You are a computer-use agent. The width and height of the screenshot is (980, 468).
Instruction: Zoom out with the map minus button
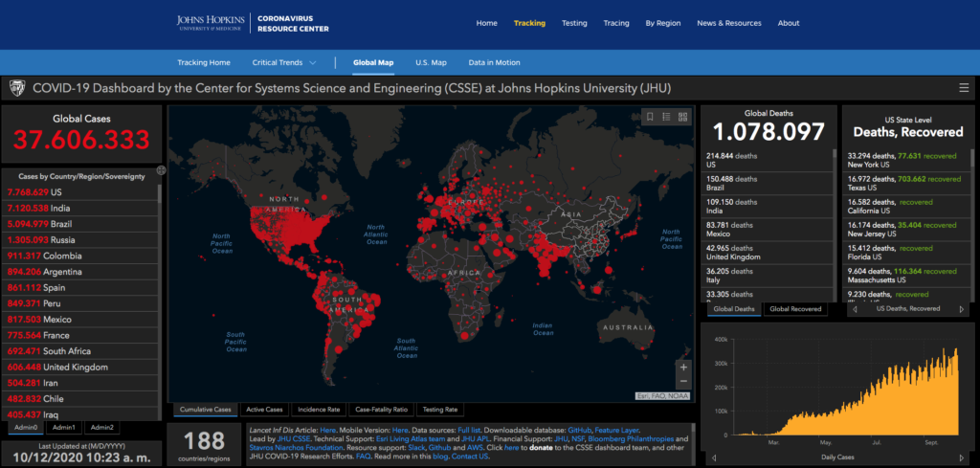click(x=683, y=381)
